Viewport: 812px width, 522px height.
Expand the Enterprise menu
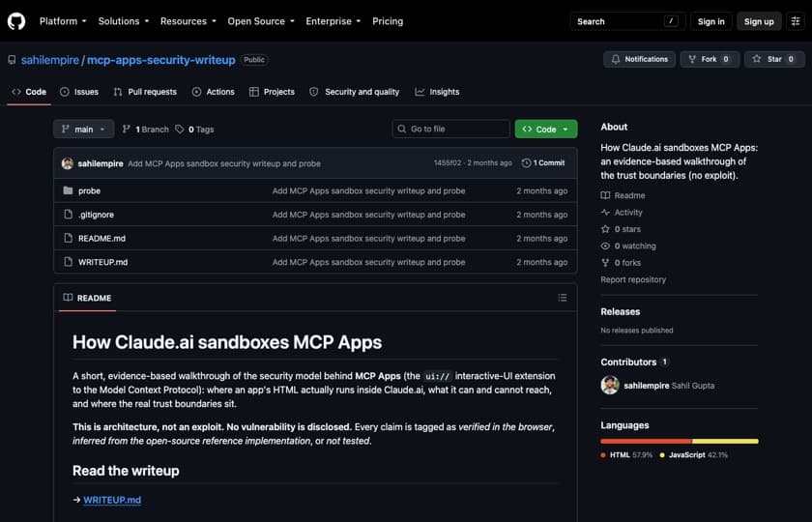(x=333, y=21)
